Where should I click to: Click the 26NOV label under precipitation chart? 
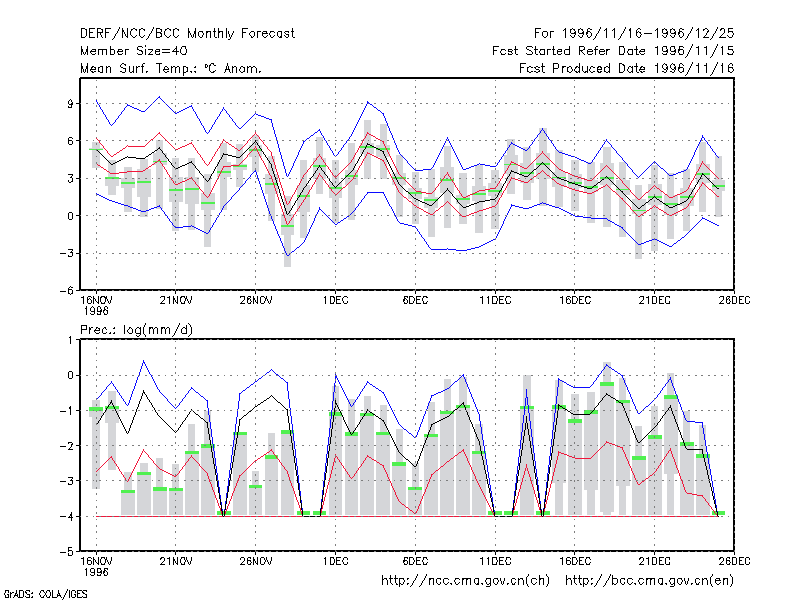[256, 562]
